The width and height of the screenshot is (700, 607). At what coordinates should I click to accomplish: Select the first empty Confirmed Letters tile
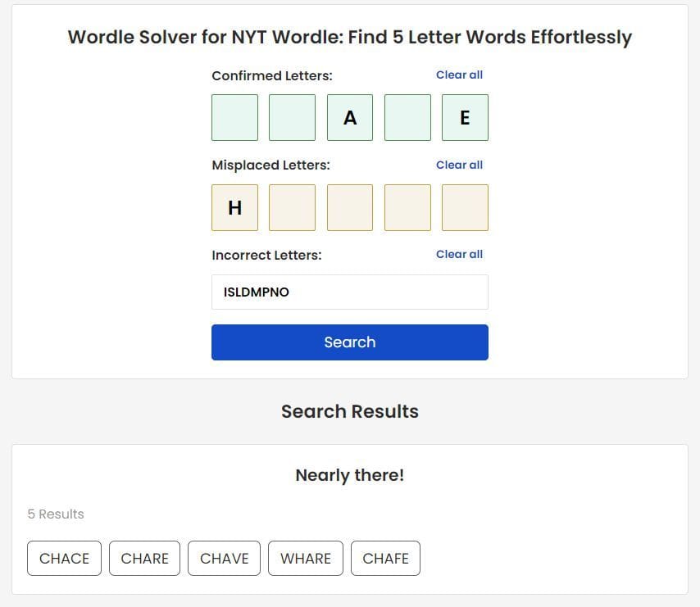[x=235, y=117]
